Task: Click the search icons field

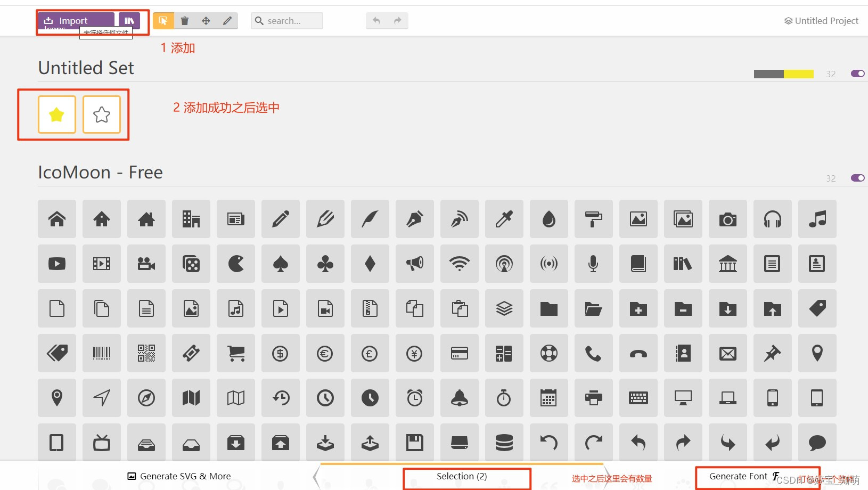Action: click(x=287, y=21)
